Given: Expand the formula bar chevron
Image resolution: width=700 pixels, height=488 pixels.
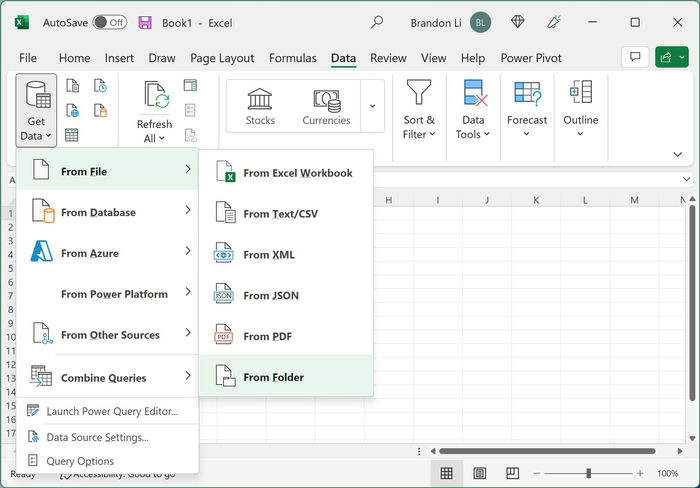Looking at the screenshot, I should (687, 179).
